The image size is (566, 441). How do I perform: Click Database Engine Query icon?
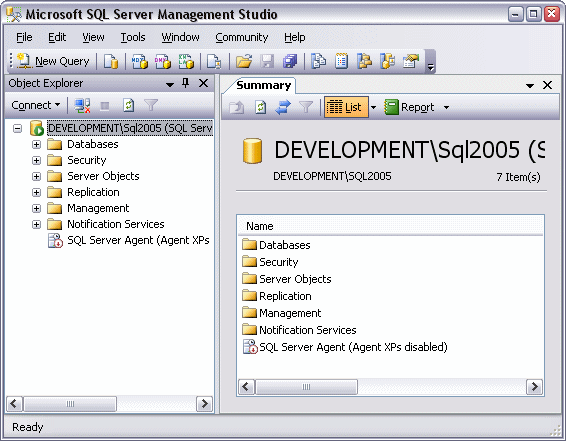point(111,61)
